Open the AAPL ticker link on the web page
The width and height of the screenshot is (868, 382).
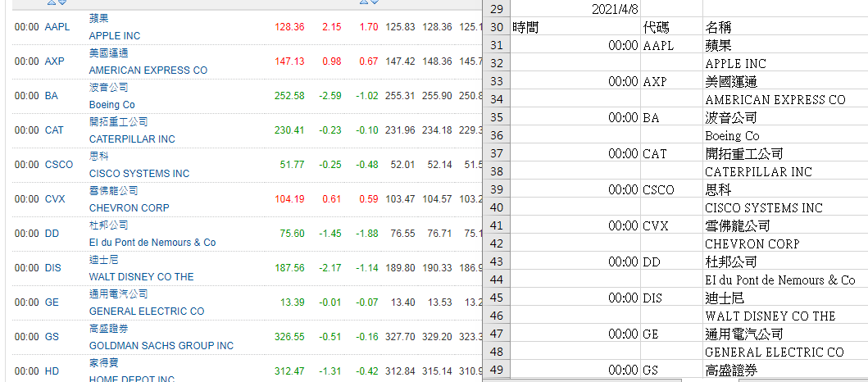(57, 26)
